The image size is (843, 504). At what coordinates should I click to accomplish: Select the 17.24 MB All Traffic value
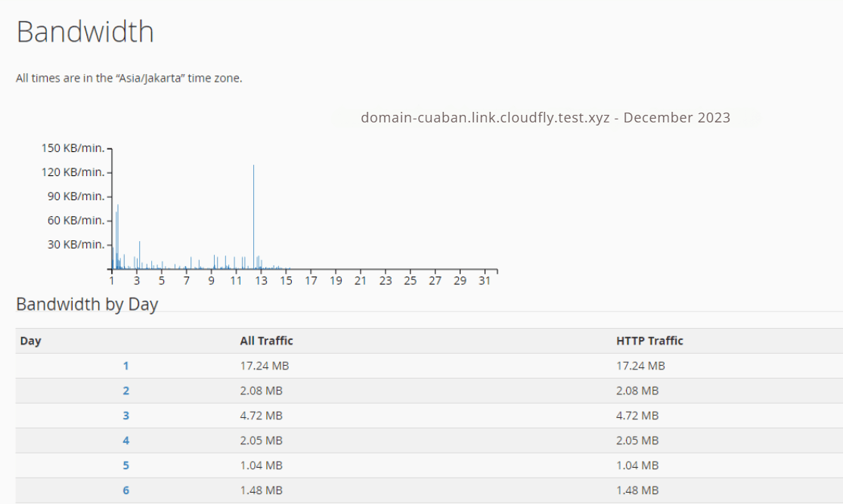click(x=264, y=366)
